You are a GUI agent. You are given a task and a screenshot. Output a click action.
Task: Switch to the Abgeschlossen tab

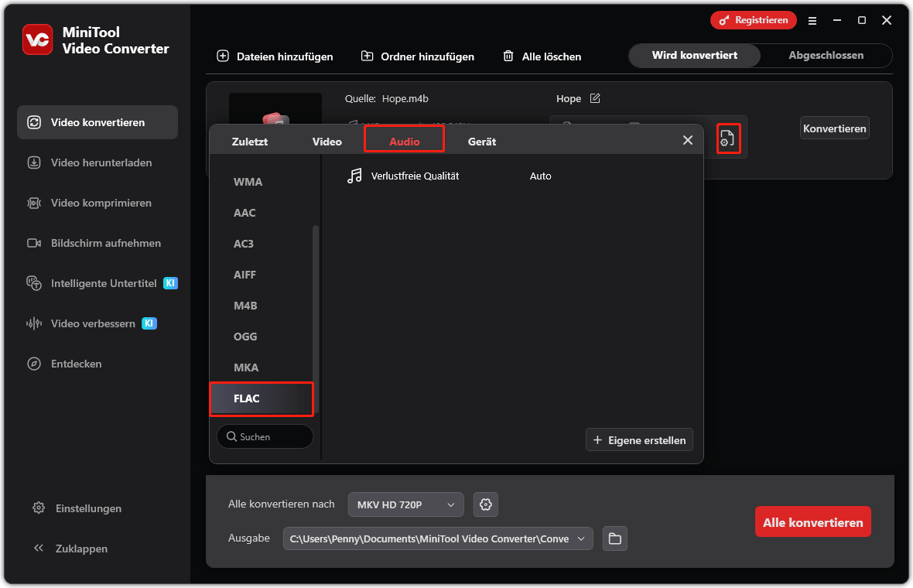point(826,55)
